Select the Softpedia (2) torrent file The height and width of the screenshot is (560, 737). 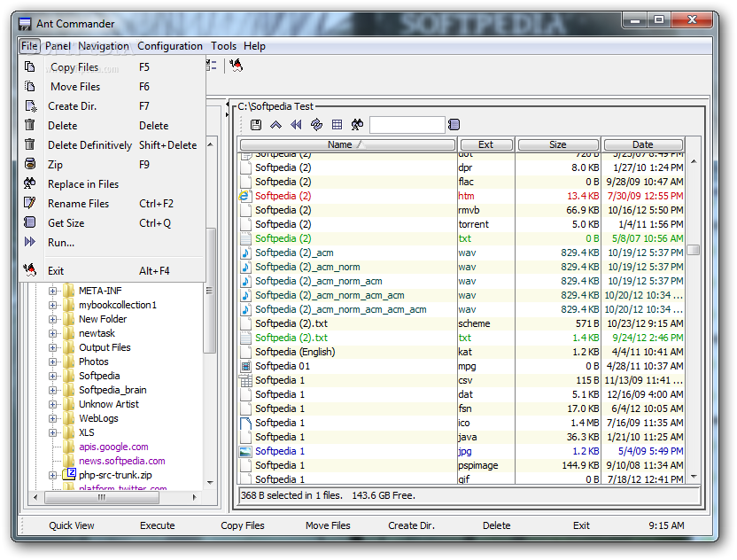pyautogui.click(x=462, y=224)
